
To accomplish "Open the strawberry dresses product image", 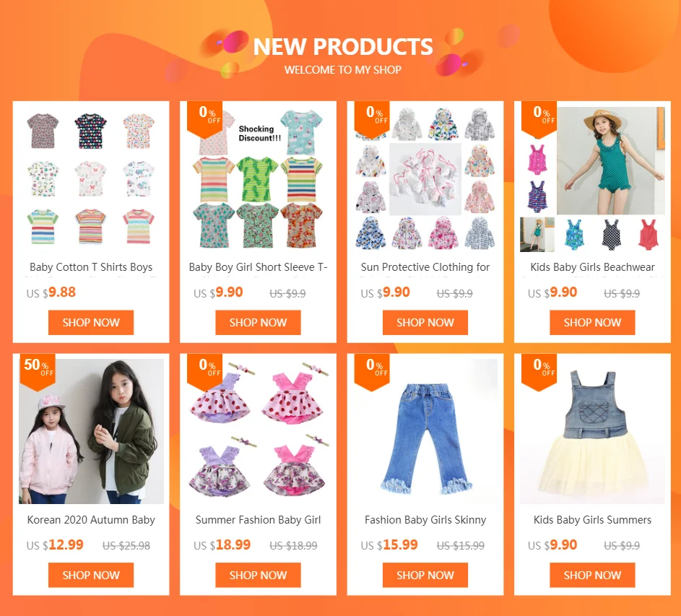I will pos(258,431).
